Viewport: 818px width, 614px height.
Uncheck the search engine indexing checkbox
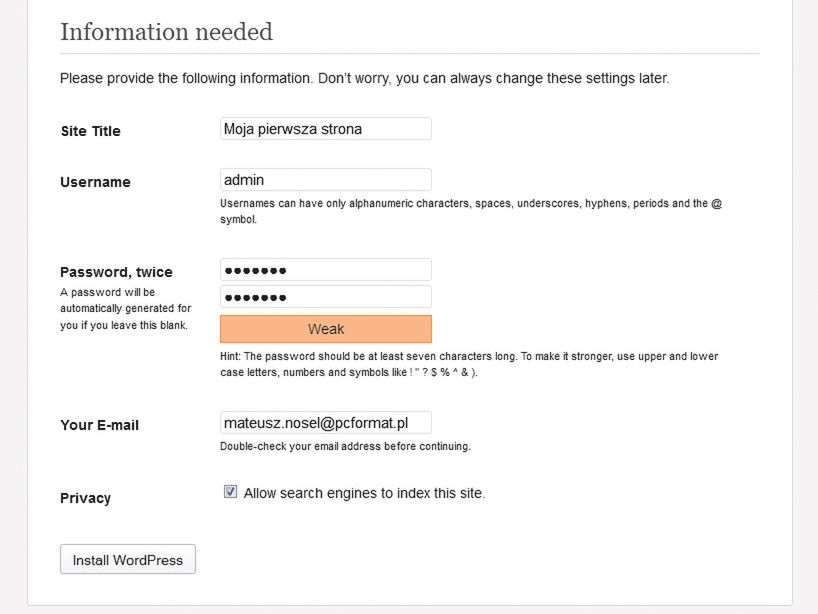(x=231, y=492)
